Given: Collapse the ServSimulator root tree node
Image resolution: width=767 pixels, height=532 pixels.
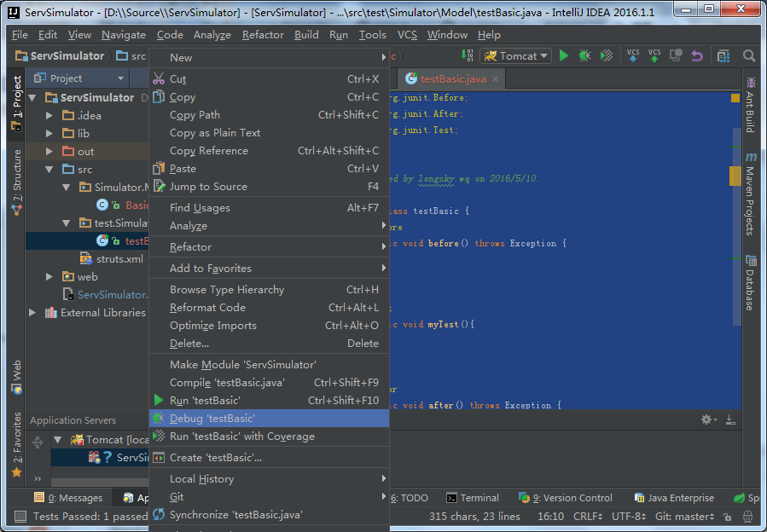Looking at the screenshot, I should click(32, 97).
